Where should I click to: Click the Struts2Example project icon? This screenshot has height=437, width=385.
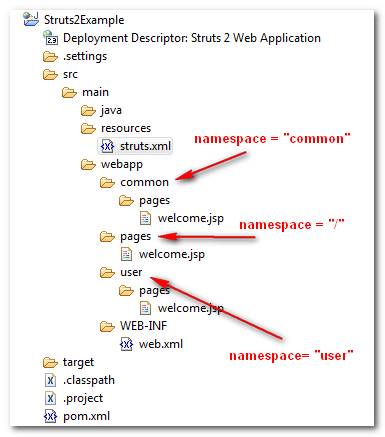(31, 19)
